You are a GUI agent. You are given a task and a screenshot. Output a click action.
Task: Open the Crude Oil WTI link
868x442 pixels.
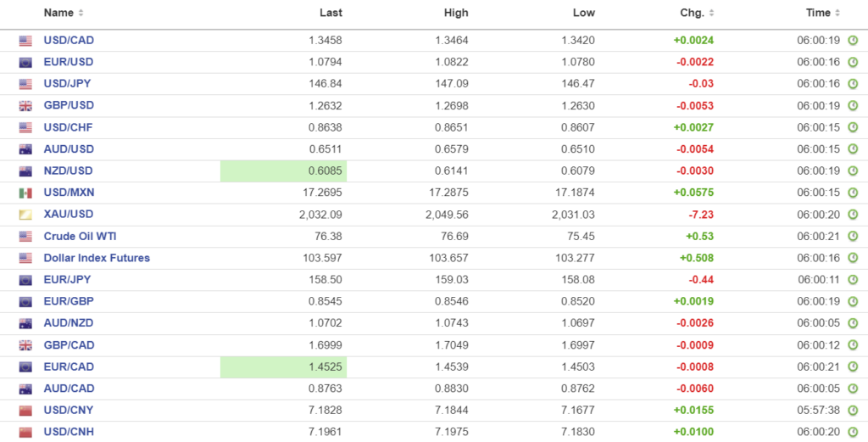(80, 237)
